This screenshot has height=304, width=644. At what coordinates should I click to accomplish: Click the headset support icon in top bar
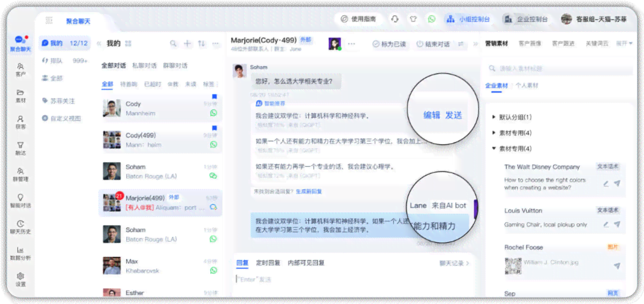[x=395, y=19]
